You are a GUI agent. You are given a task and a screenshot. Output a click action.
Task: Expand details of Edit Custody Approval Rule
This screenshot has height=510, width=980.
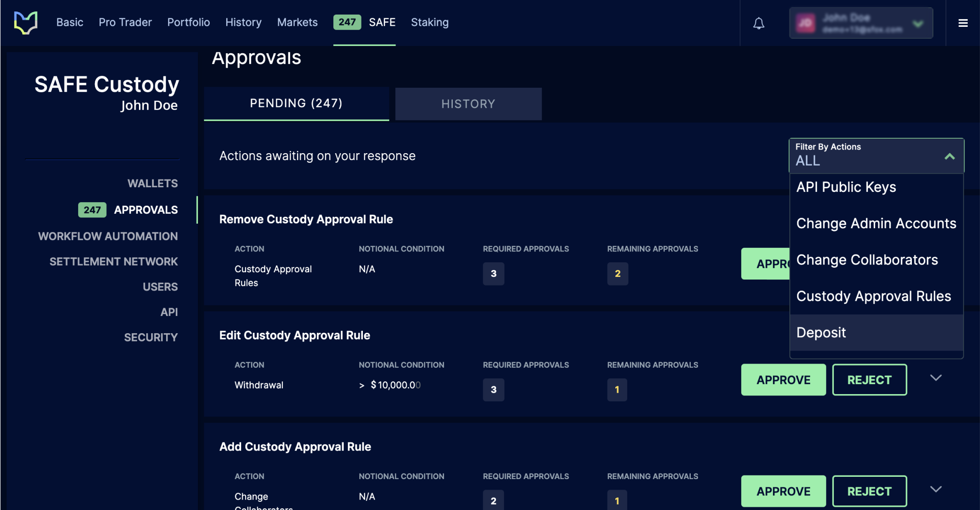coord(935,378)
